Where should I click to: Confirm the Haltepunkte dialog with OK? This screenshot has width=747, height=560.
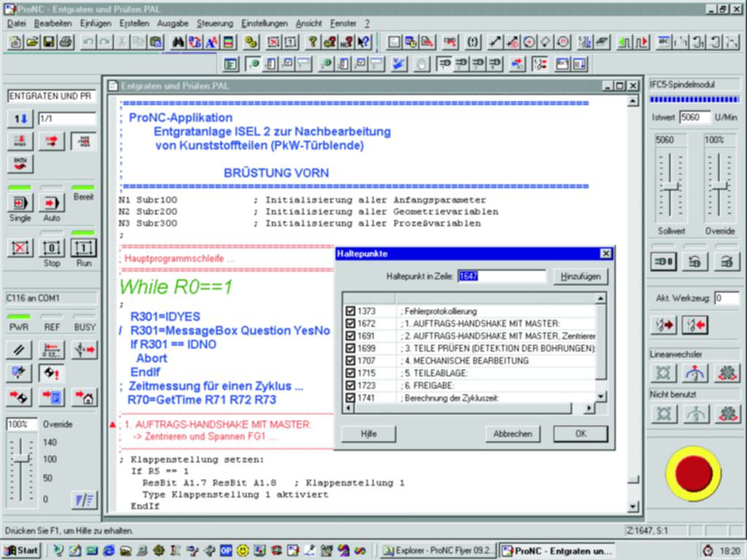580,434
